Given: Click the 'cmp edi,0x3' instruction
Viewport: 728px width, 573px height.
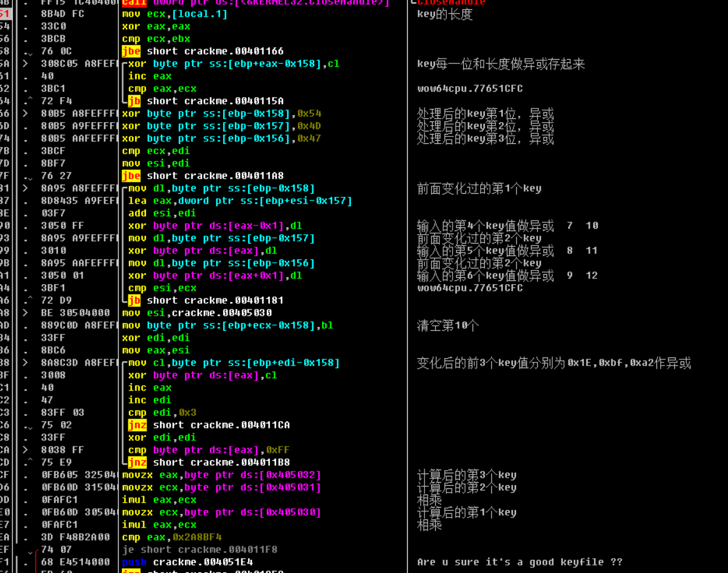Looking at the screenshot, I should tap(162, 412).
